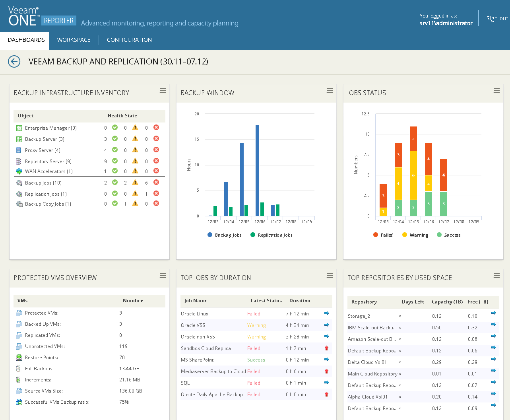
Task: Click Backup Server green success status icon
Action: point(115,138)
